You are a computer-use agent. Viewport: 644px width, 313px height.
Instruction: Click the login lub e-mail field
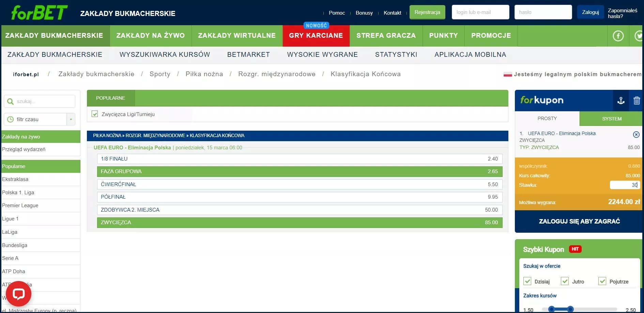(x=480, y=12)
